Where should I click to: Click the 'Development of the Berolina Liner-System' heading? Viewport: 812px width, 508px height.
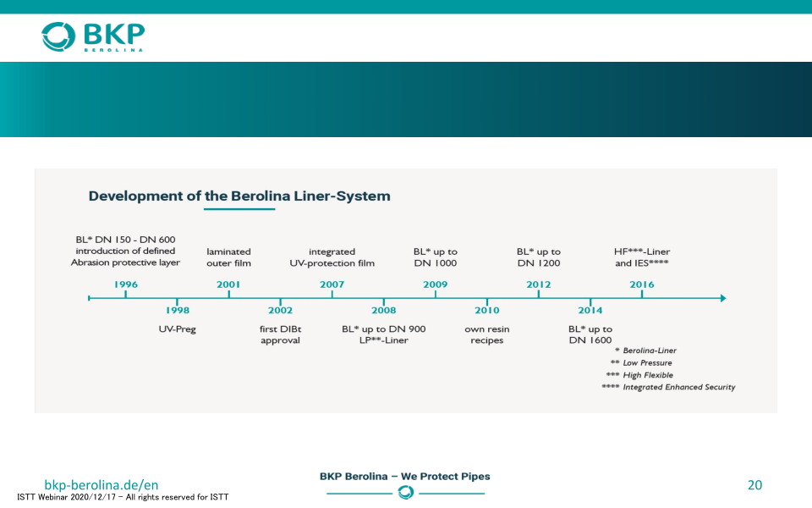click(x=239, y=196)
